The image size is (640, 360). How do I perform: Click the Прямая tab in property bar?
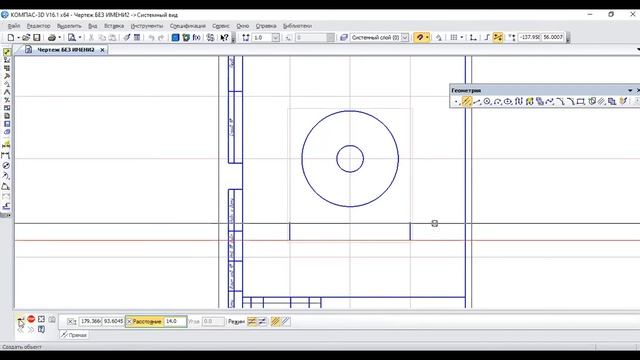pos(74,335)
